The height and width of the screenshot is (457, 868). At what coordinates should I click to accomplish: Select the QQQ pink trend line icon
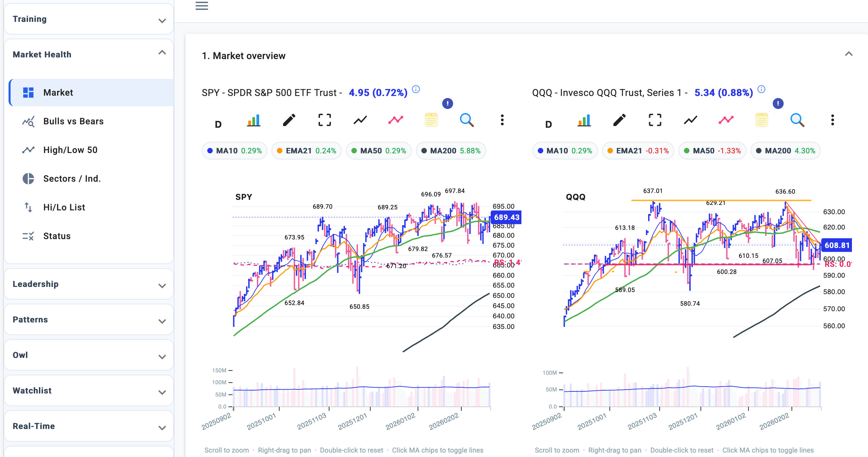point(726,120)
